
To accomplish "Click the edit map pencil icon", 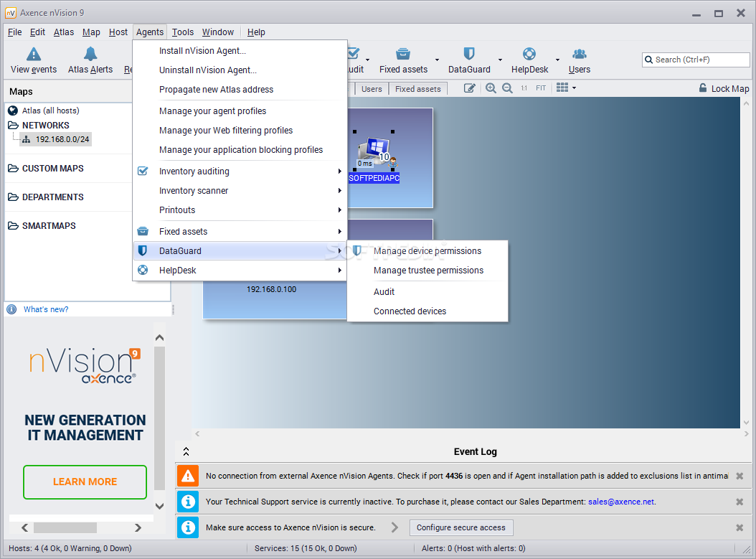I will coord(470,88).
